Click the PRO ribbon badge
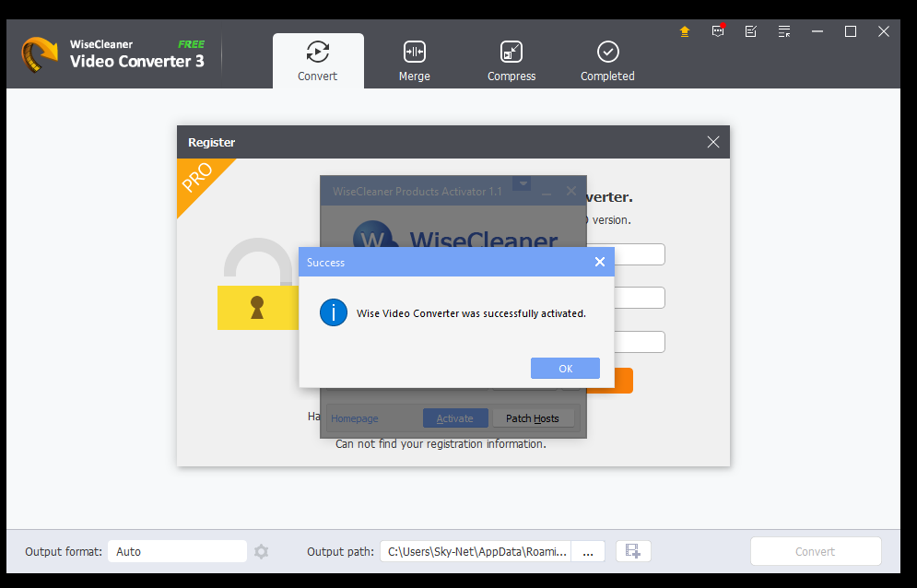917x588 pixels. tap(199, 181)
